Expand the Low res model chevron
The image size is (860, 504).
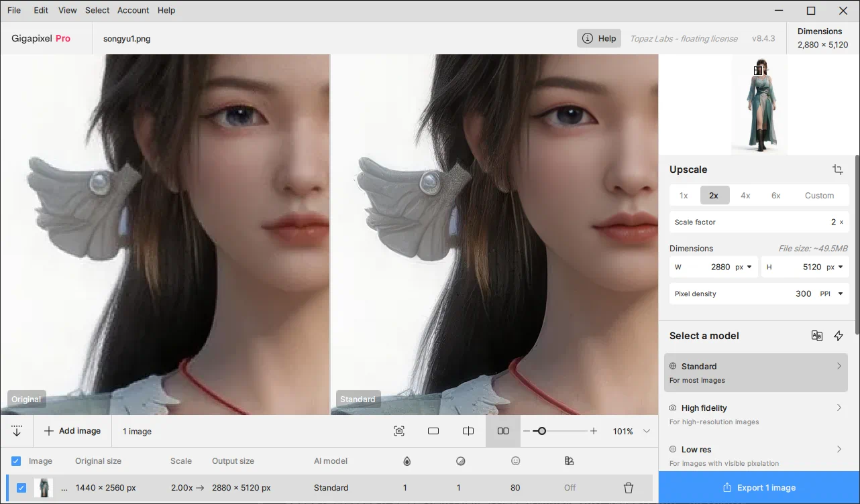839,449
